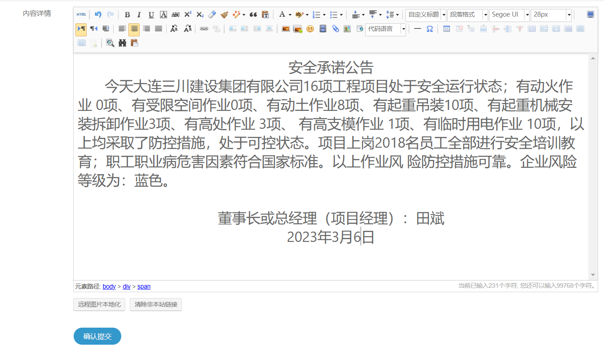Align text to the right
The height and width of the screenshot is (364, 604).
[146, 29]
